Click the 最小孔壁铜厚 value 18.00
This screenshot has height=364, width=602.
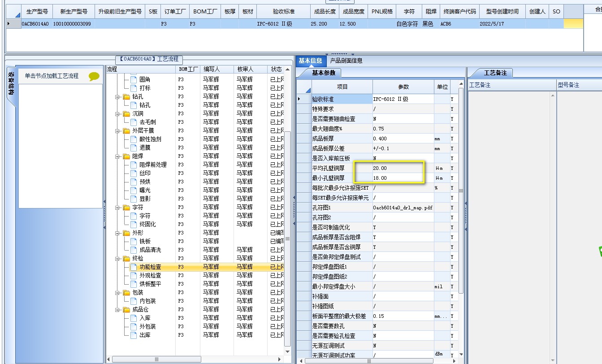pos(403,178)
